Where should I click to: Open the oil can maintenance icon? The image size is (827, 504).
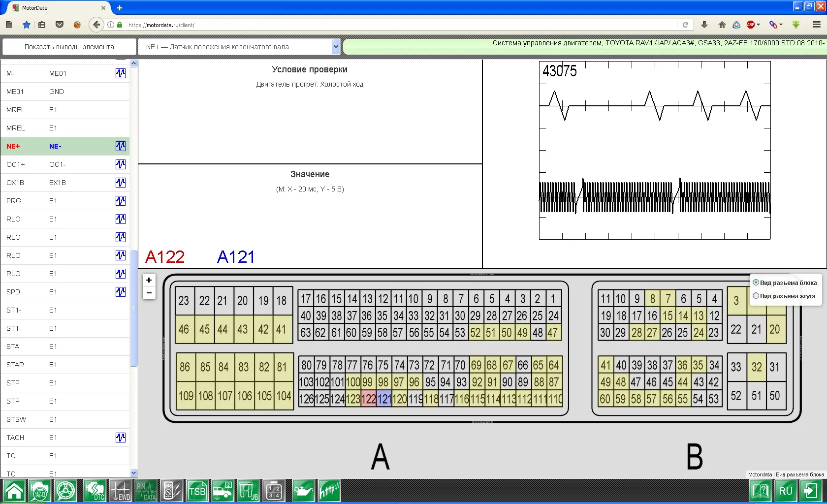pos(303,491)
